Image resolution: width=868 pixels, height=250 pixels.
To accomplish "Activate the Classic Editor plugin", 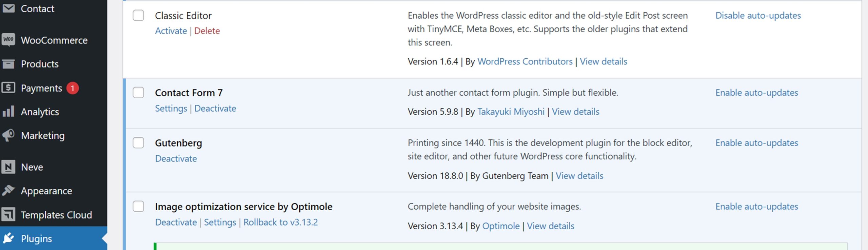I will (171, 31).
